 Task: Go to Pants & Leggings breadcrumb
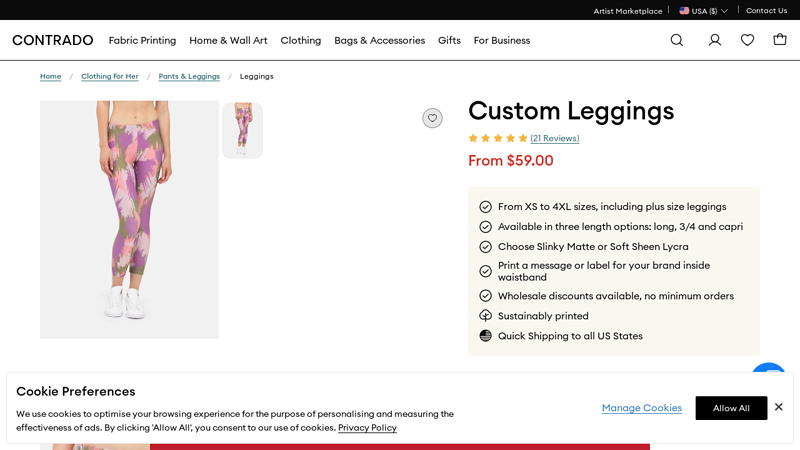coord(189,76)
